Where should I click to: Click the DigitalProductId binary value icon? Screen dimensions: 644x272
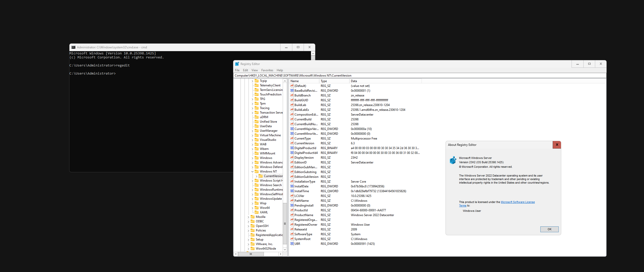coord(292,148)
